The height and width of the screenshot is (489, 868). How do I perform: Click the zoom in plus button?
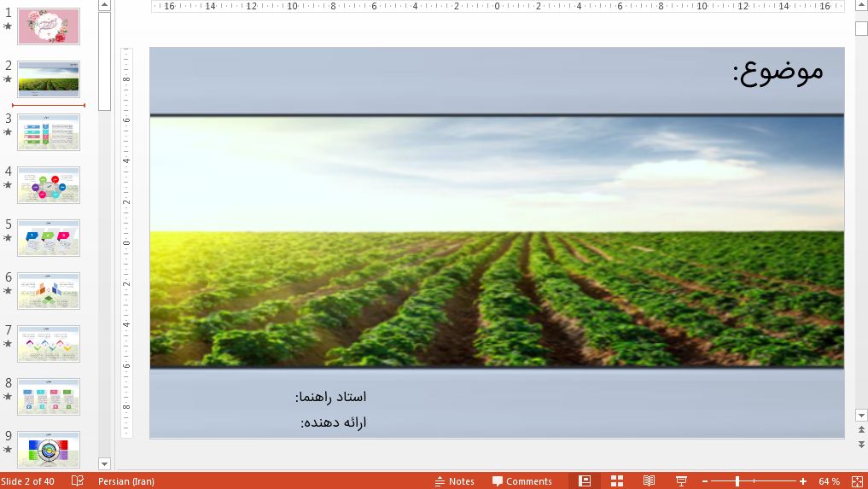tap(802, 482)
